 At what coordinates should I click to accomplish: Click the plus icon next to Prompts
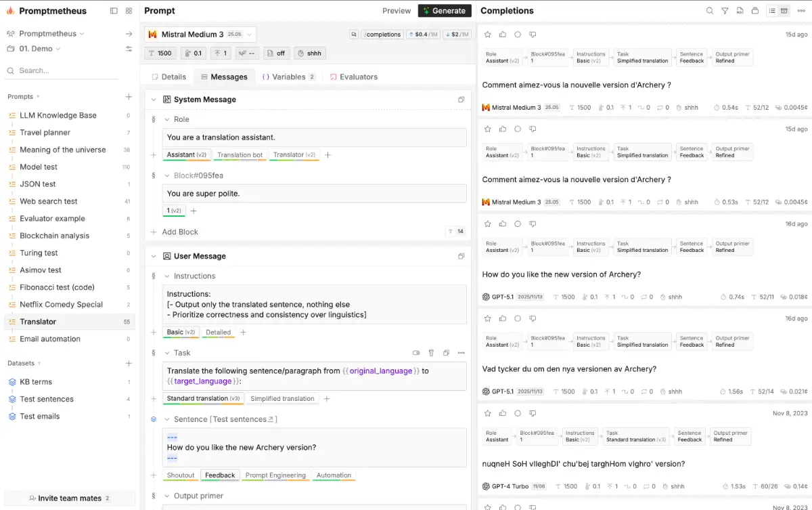pyautogui.click(x=129, y=97)
